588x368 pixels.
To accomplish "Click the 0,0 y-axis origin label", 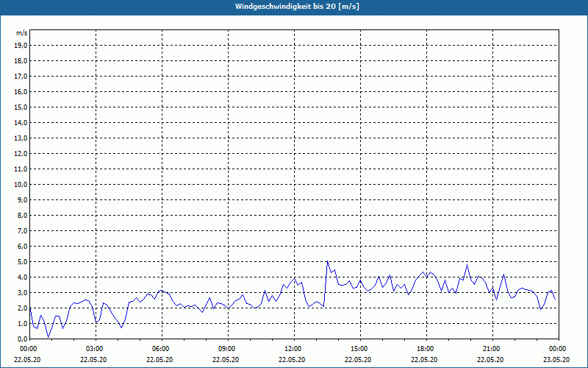I will [23, 339].
